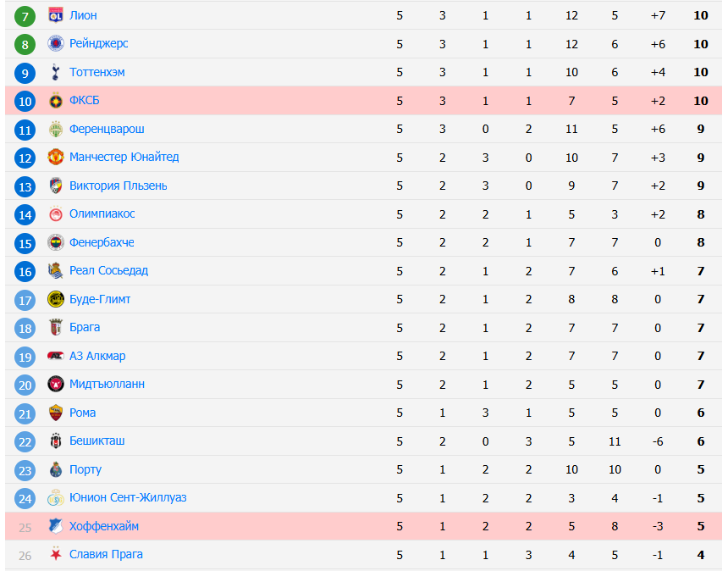Open the Хоффенхайм team link
Viewport: 728px width, 571px height.
click(x=104, y=526)
